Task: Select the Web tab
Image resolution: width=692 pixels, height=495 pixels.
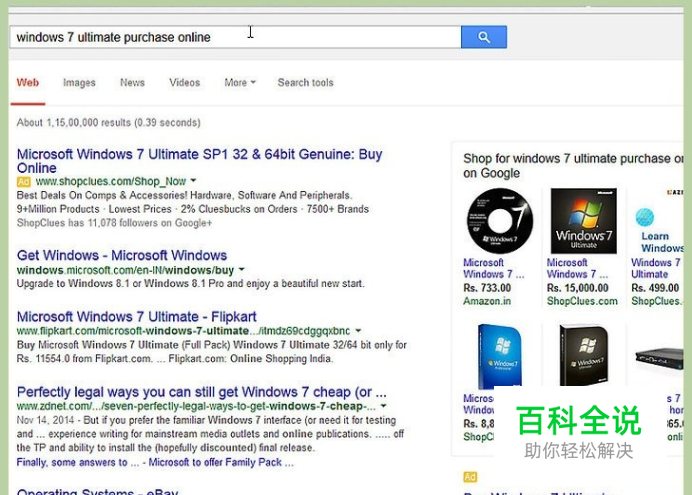Action: (28, 82)
